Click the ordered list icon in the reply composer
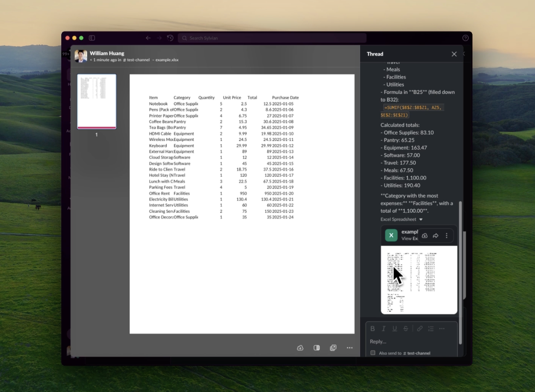 click(x=430, y=328)
